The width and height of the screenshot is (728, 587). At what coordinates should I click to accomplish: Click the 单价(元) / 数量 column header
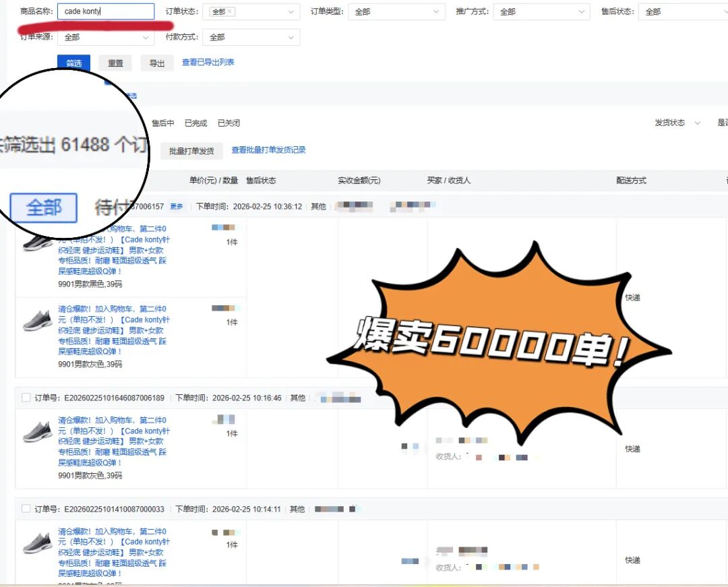pyautogui.click(x=214, y=181)
